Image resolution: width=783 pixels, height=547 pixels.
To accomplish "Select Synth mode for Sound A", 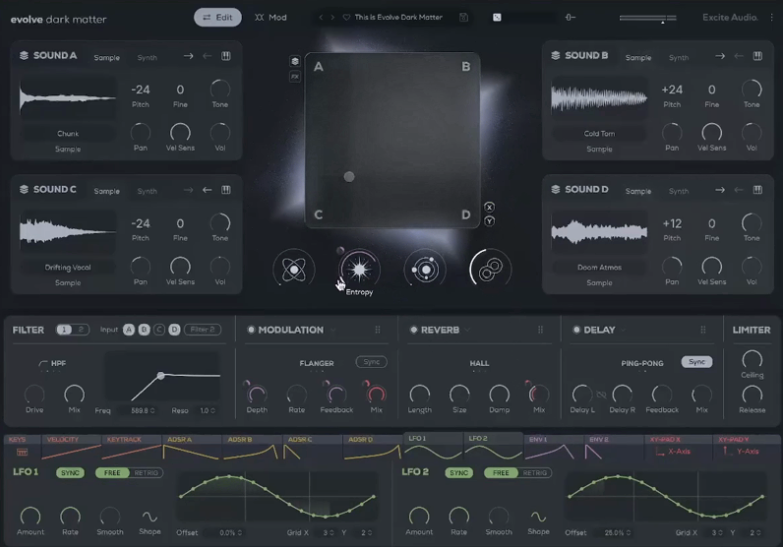I will (147, 58).
